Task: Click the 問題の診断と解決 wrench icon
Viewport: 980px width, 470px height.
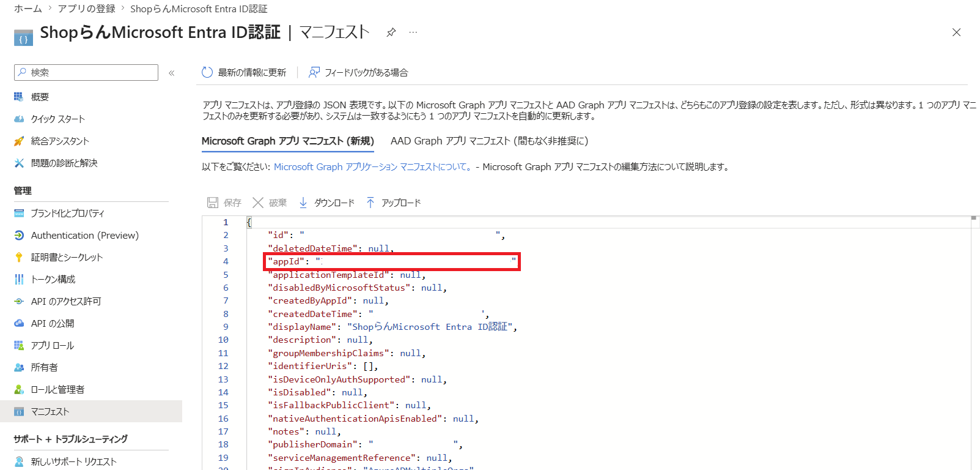Action: coord(19,163)
